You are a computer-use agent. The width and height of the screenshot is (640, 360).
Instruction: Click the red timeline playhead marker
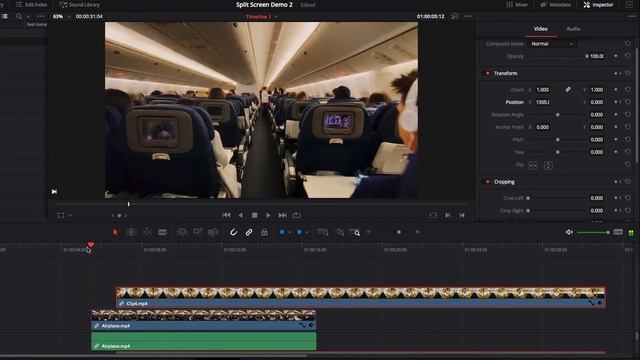tap(91, 245)
